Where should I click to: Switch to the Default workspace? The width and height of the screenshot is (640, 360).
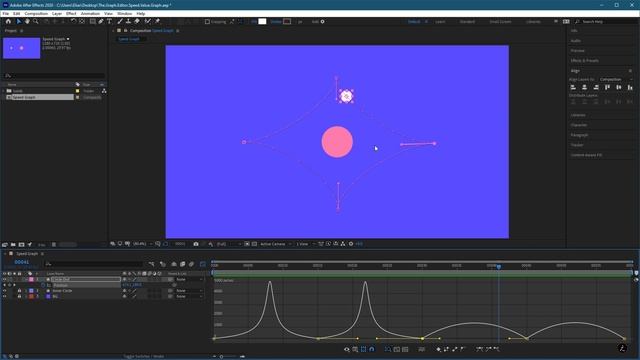[414, 22]
